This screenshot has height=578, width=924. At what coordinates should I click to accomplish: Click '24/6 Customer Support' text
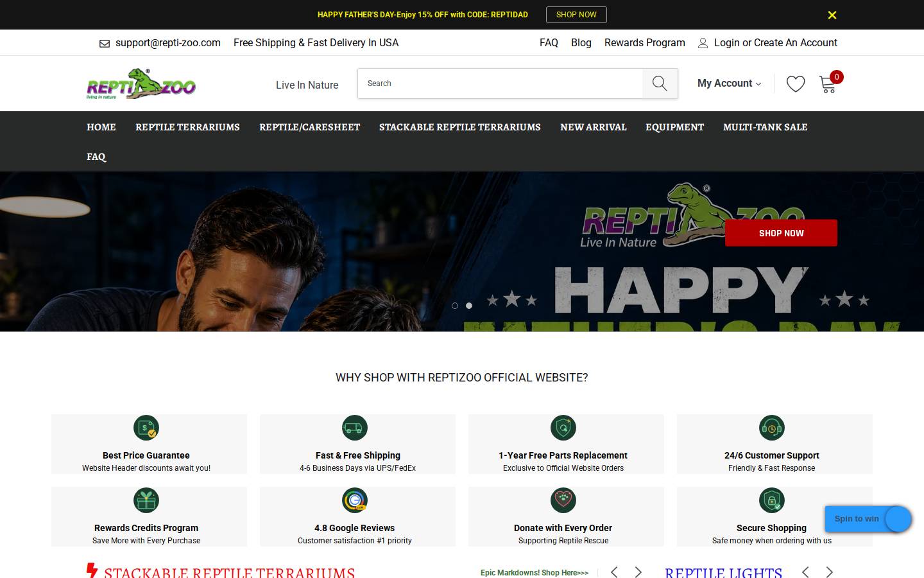coord(772,455)
